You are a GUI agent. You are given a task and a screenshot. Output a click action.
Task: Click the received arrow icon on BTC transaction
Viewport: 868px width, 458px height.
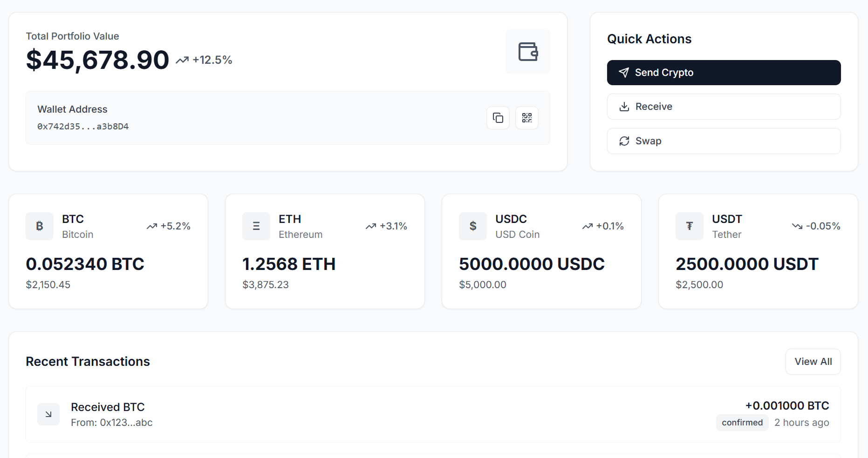(48, 414)
